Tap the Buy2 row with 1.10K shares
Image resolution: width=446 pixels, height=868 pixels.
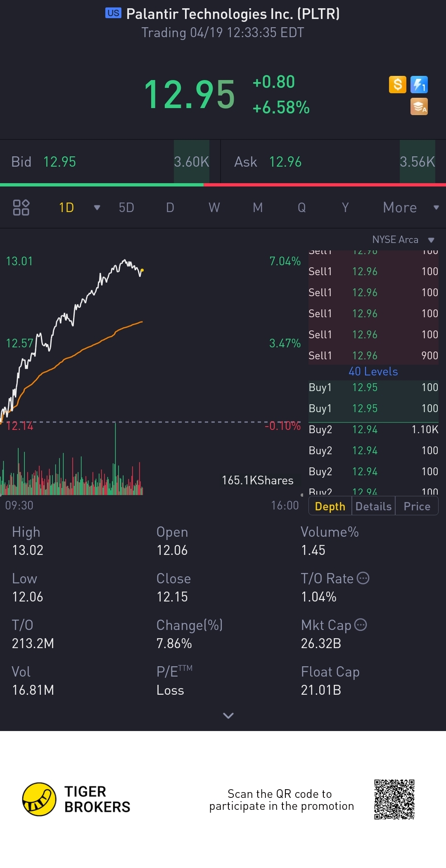tap(373, 429)
